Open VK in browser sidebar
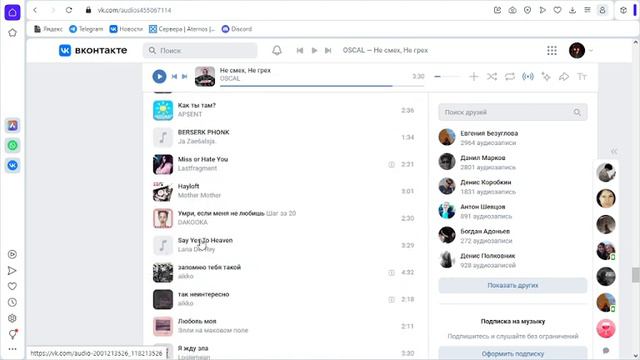 [x=13, y=165]
